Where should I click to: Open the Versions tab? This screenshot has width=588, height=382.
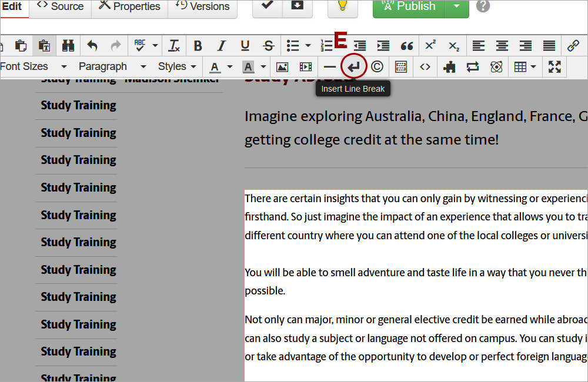(x=203, y=7)
